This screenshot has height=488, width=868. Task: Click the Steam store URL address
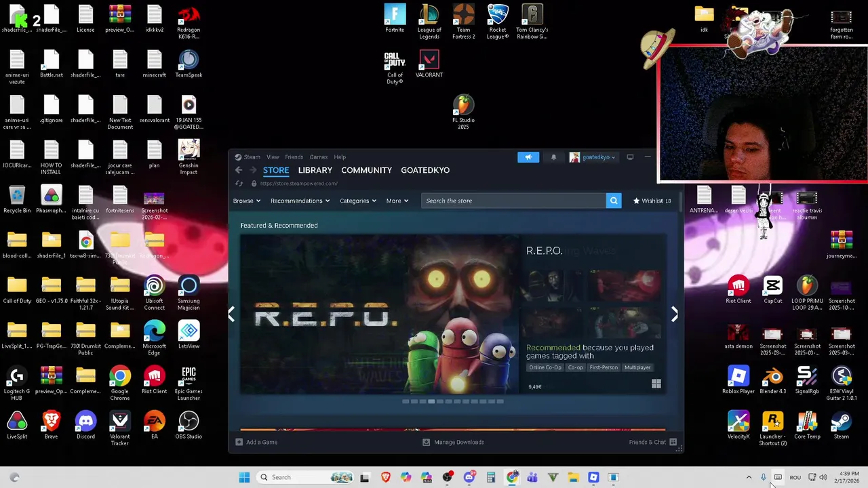298,184
